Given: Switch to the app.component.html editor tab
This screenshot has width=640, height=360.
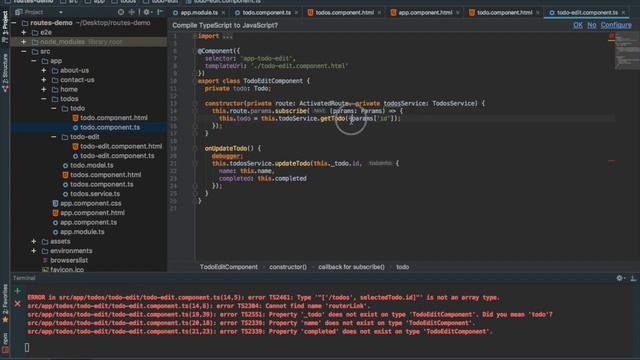Looking at the screenshot, I should 425,13.
